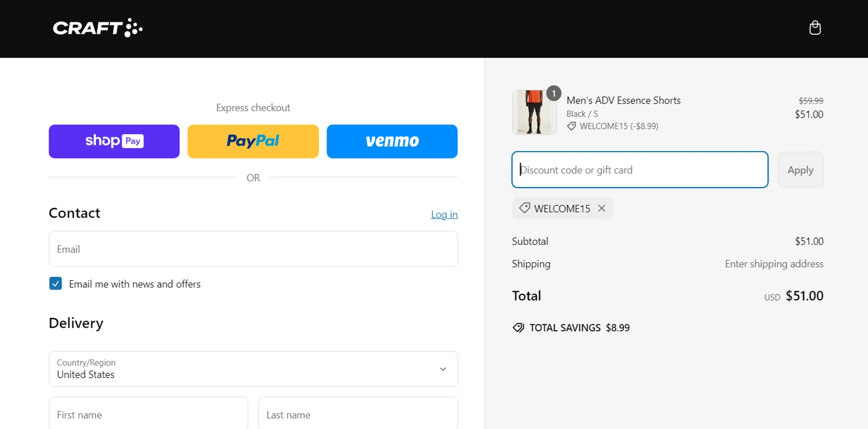This screenshot has height=429, width=868.
Task: Open the Log in link
Action: point(444,214)
